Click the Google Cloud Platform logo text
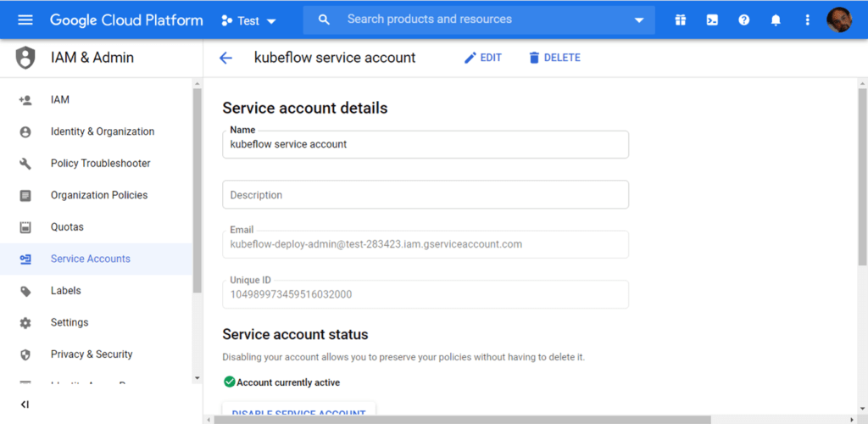 [x=126, y=20]
